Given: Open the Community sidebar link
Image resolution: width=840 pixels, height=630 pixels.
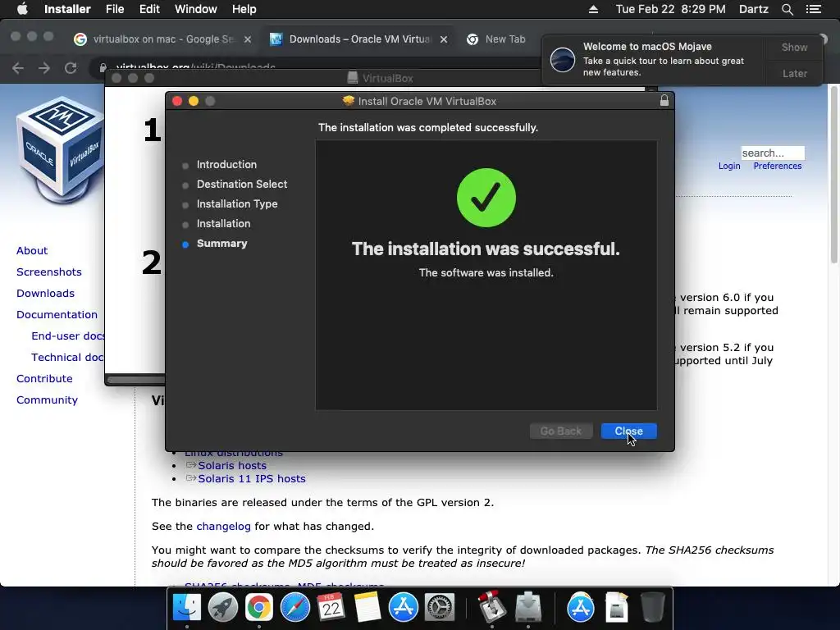Looking at the screenshot, I should click(47, 400).
